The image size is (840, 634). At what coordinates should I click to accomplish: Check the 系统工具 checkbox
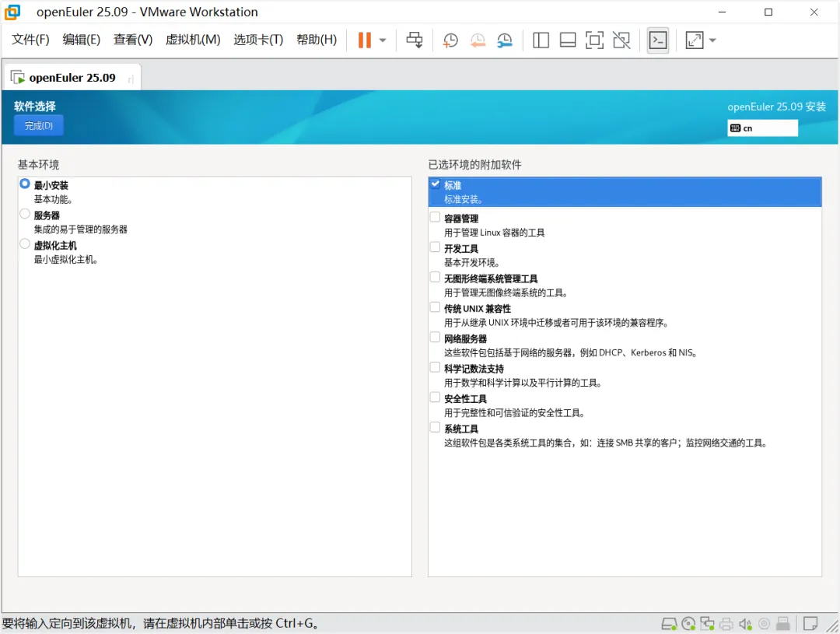click(x=435, y=427)
